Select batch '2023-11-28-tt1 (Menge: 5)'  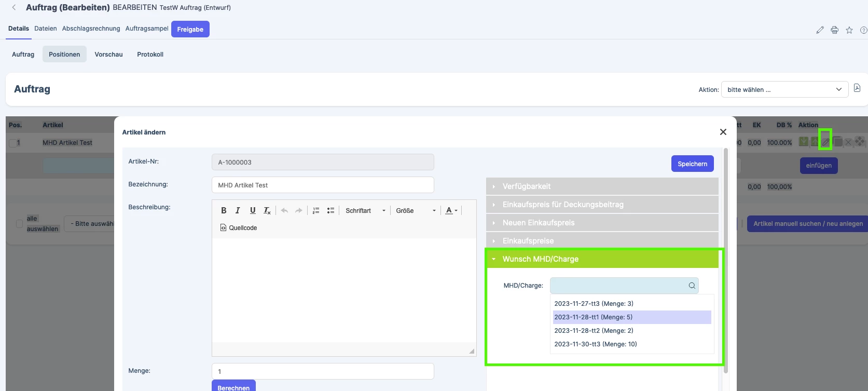click(x=632, y=317)
